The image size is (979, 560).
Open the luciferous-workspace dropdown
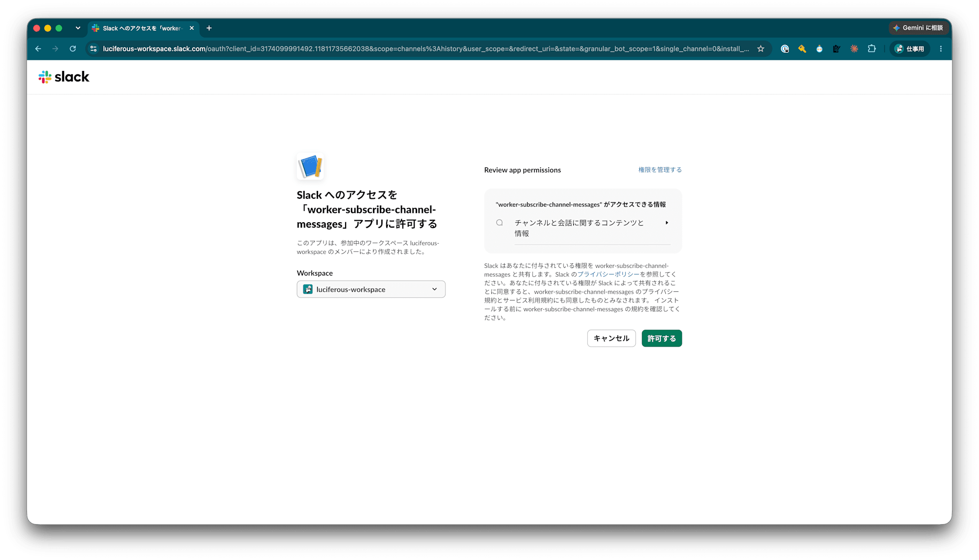click(371, 289)
